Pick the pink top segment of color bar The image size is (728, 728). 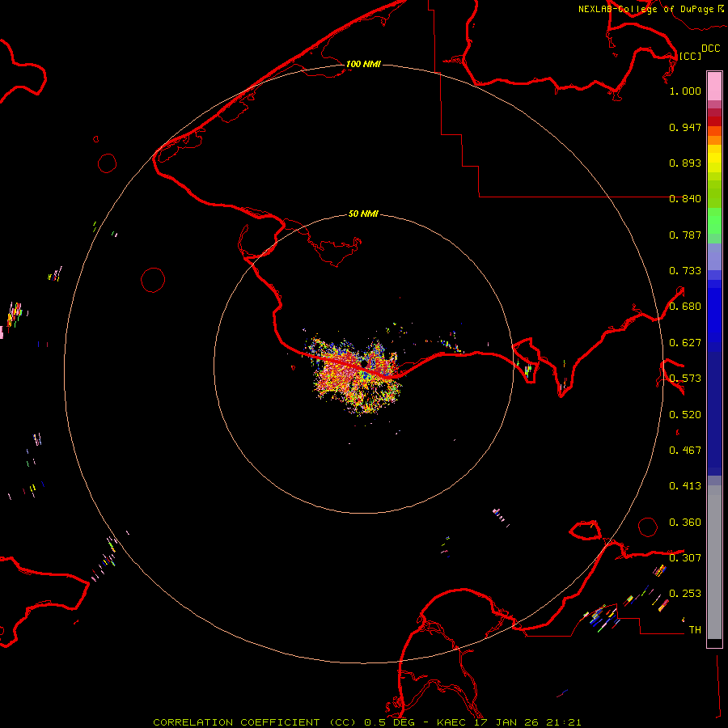click(714, 84)
